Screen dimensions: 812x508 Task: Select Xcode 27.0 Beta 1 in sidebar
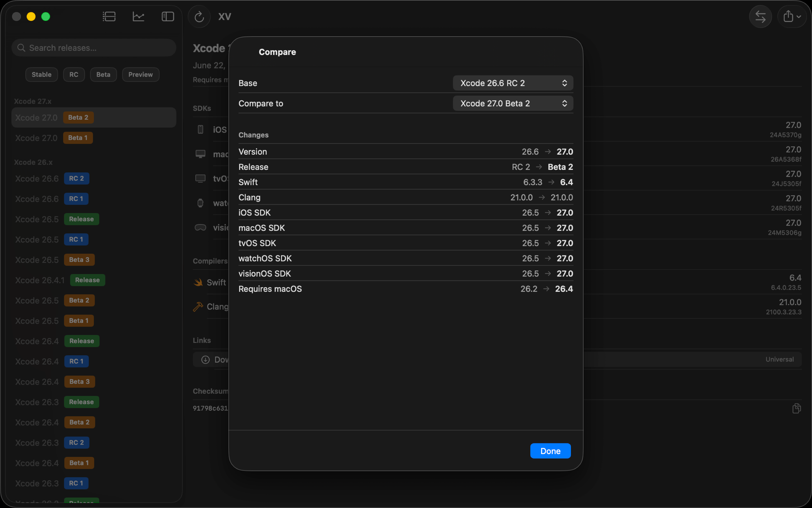[94, 138]
